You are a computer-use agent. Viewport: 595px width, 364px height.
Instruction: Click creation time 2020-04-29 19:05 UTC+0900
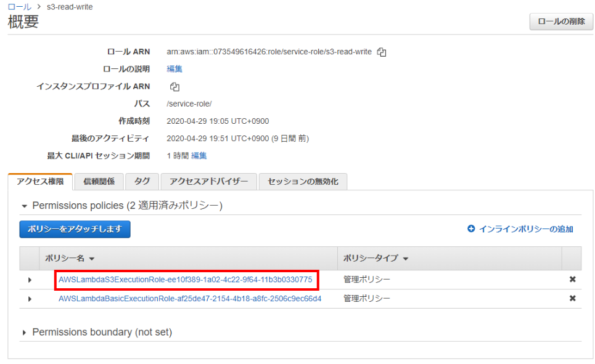(218, 121)
